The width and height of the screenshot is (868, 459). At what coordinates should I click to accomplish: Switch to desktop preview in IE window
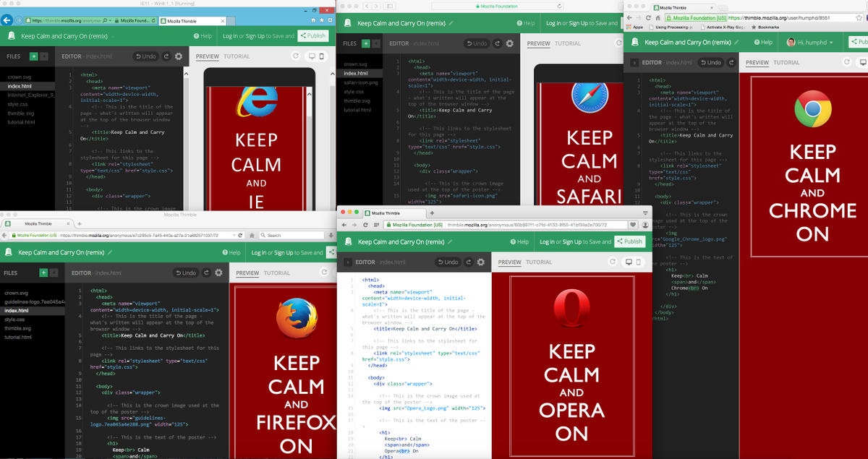[312, 56]
